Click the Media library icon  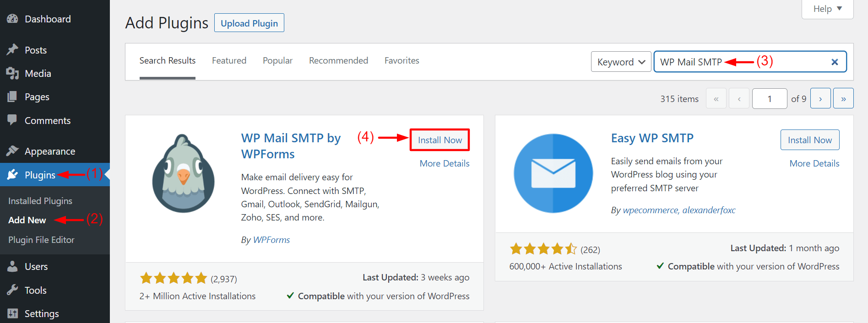click(12, 73)
